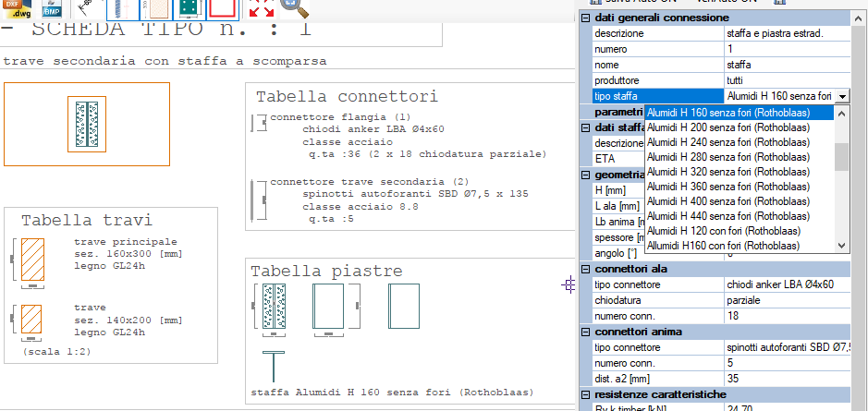Click the Tabella piastre title

pos(326,272)
